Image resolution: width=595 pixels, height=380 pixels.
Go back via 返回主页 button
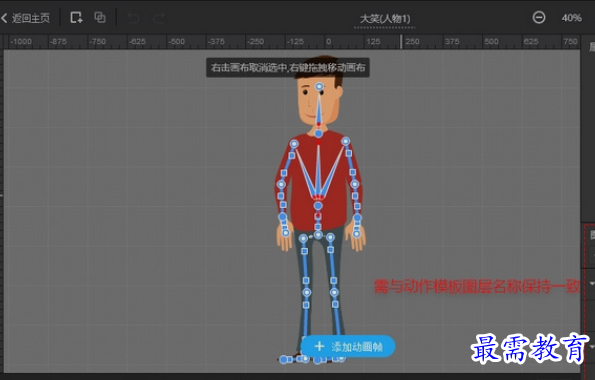click(x=26, y=18)
